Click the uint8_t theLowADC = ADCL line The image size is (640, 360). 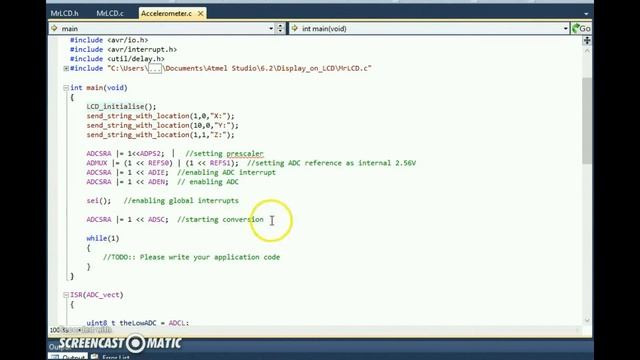pos(138,323)
